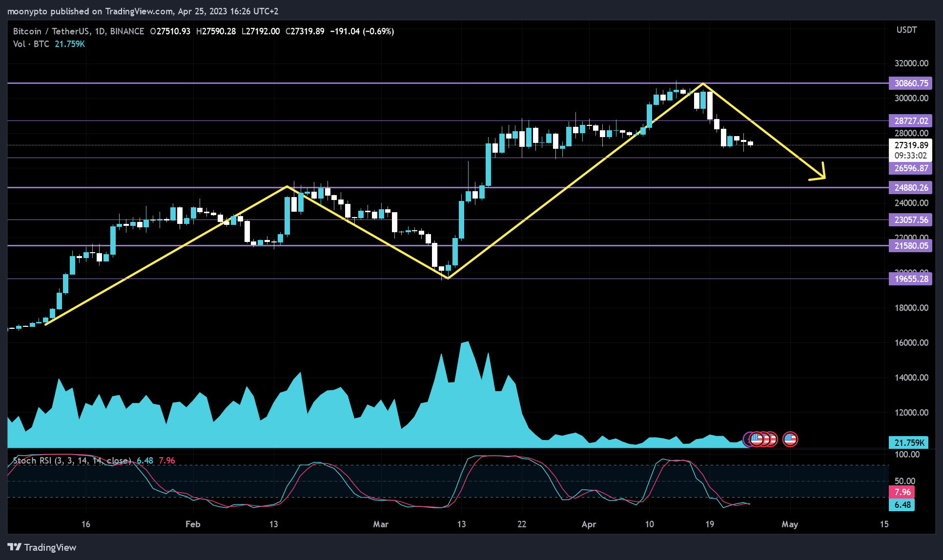Viewport: 943px width, 560px height.
Task: Click the 30000.00 price axis tick
Action: [x=911, y=98]
